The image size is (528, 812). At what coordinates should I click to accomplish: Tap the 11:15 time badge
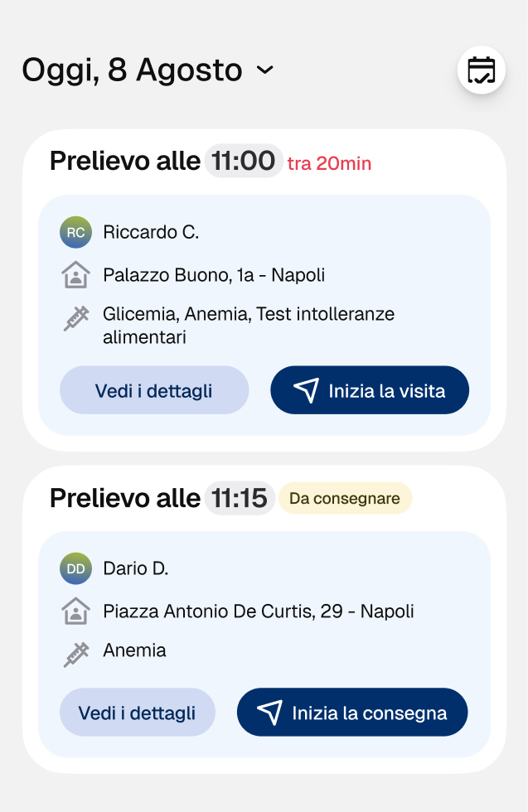(240, 498)
